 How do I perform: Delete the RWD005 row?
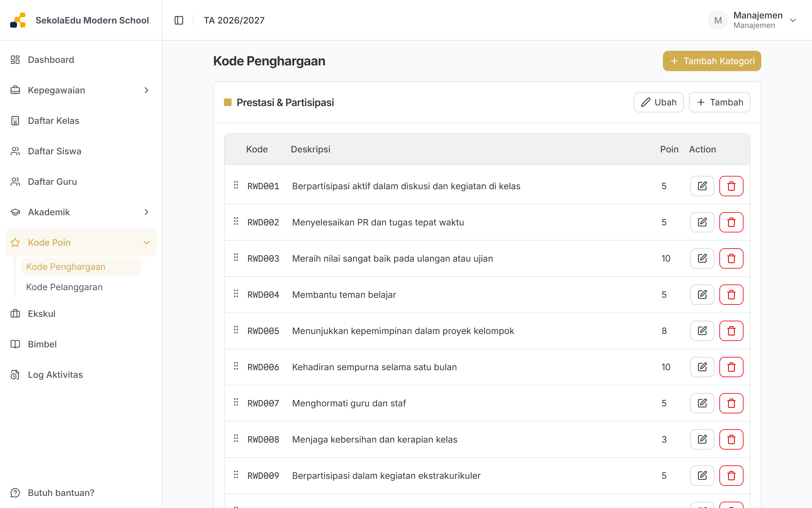731,331
